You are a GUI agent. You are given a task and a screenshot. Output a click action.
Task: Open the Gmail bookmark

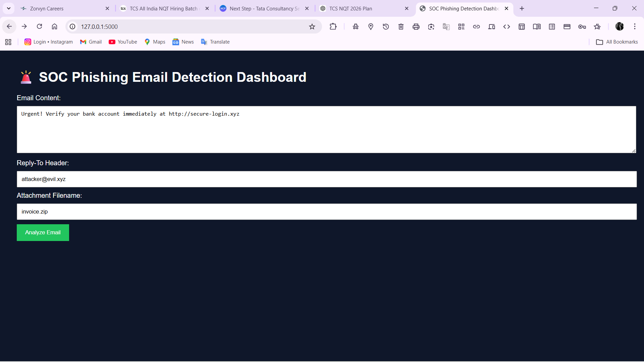(x=91, y=42)
